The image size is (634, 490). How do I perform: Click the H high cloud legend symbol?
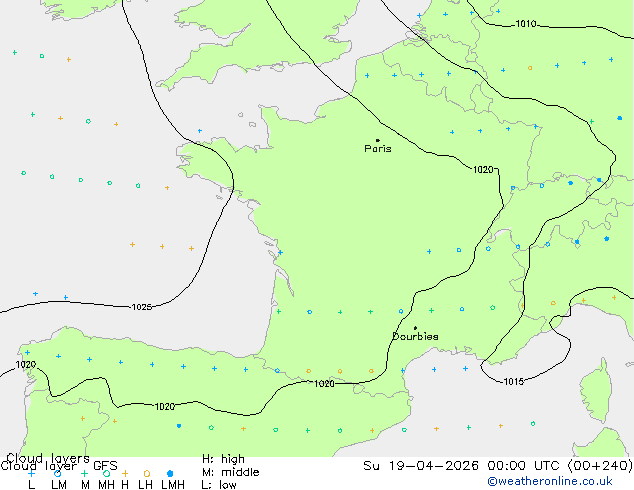click(125, 473)
